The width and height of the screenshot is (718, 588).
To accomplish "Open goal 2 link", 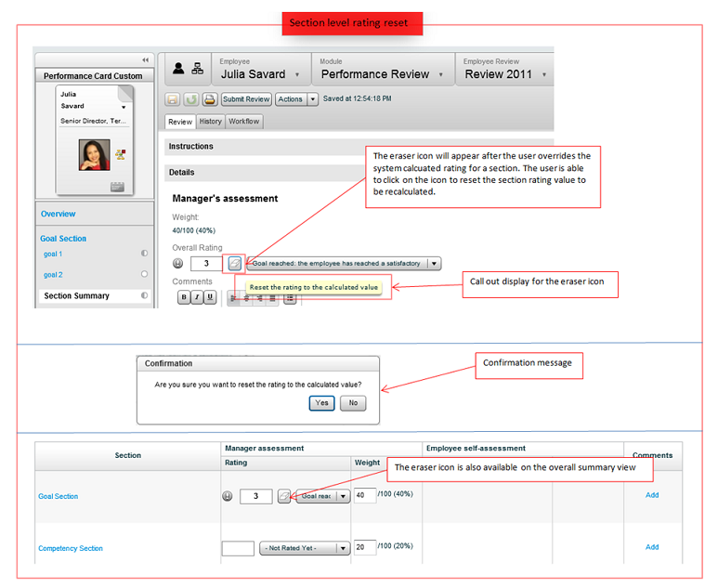I will 53,275.
